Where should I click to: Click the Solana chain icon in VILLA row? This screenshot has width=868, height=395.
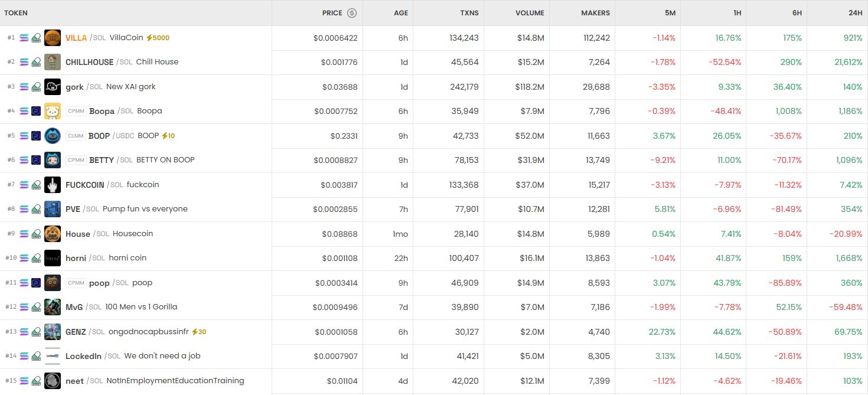tap(24, 38)
